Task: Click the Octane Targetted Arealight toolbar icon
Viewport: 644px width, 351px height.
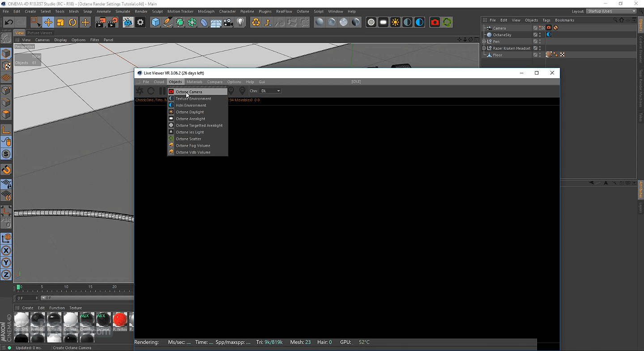Action: 371,22
